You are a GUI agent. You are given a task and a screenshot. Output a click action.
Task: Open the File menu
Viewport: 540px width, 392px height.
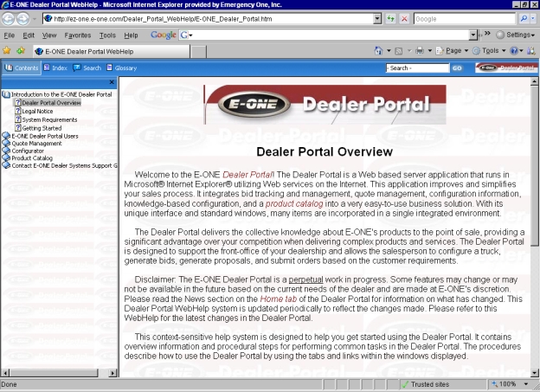9,35
